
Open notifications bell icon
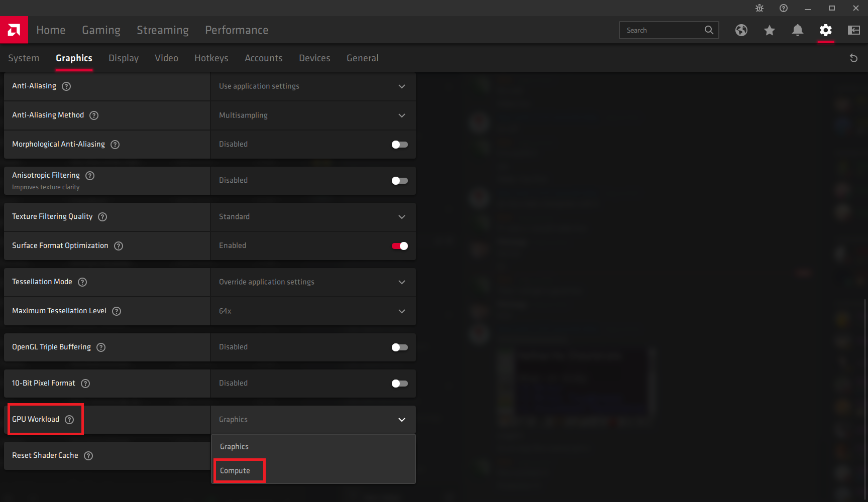coord(798,30)
